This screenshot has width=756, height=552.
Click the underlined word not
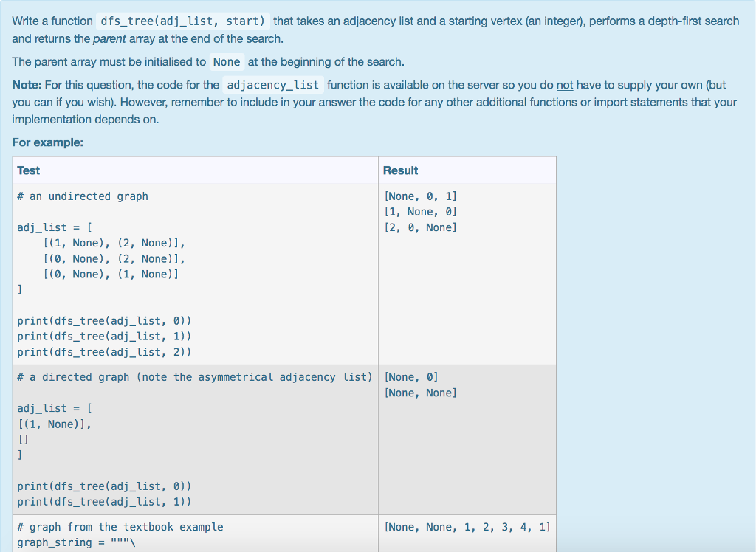[565, 84]
